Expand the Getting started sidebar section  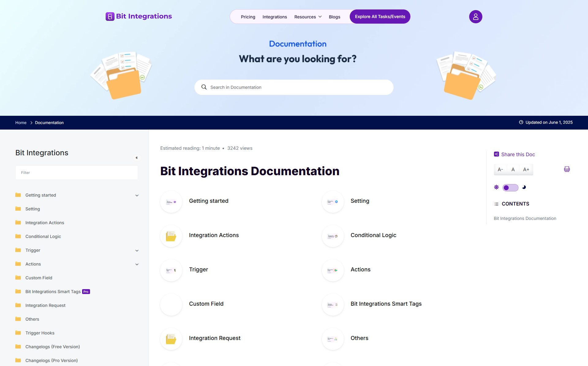point(137,195)
